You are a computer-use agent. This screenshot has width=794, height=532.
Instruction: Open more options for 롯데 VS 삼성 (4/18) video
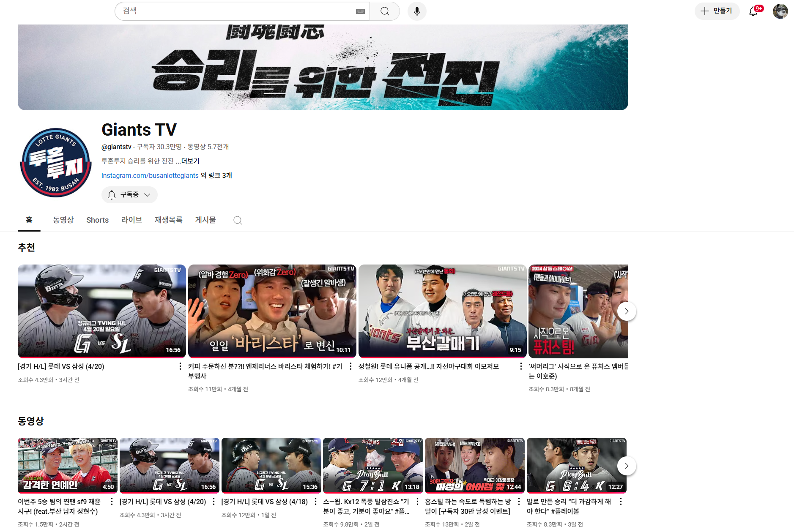pos(315,502)
